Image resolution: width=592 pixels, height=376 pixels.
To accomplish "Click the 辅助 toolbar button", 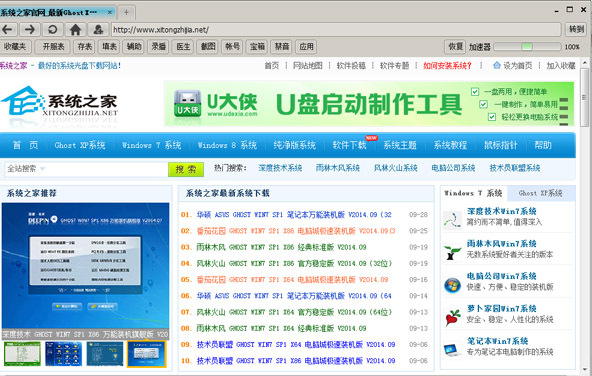I will point(134,47).
